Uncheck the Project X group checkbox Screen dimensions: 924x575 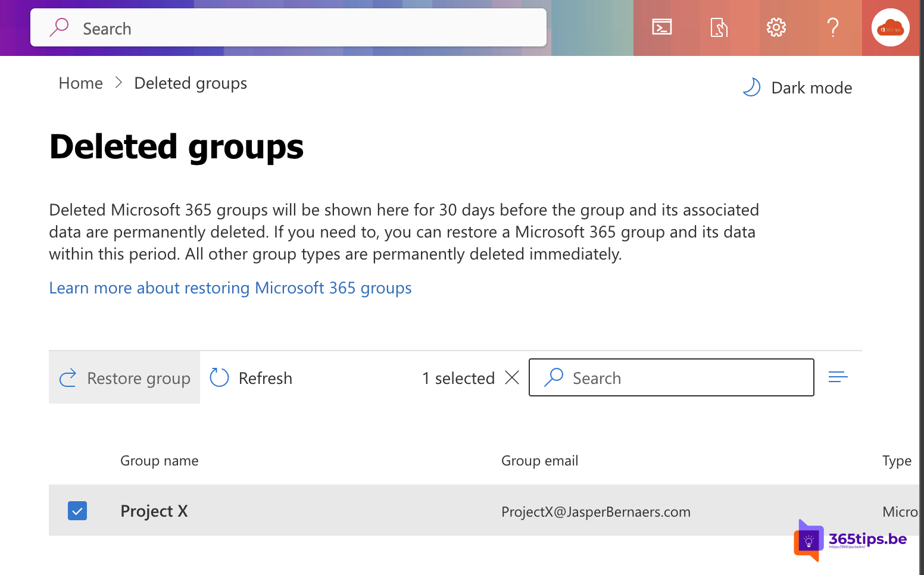(77, 511)
